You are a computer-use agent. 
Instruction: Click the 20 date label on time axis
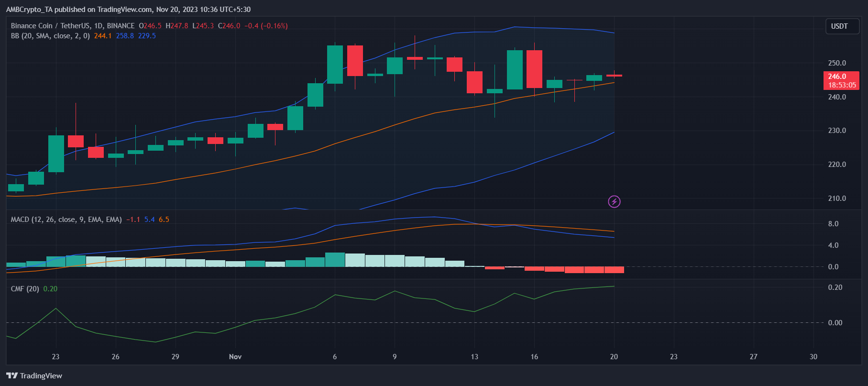[x=614, y=357]
